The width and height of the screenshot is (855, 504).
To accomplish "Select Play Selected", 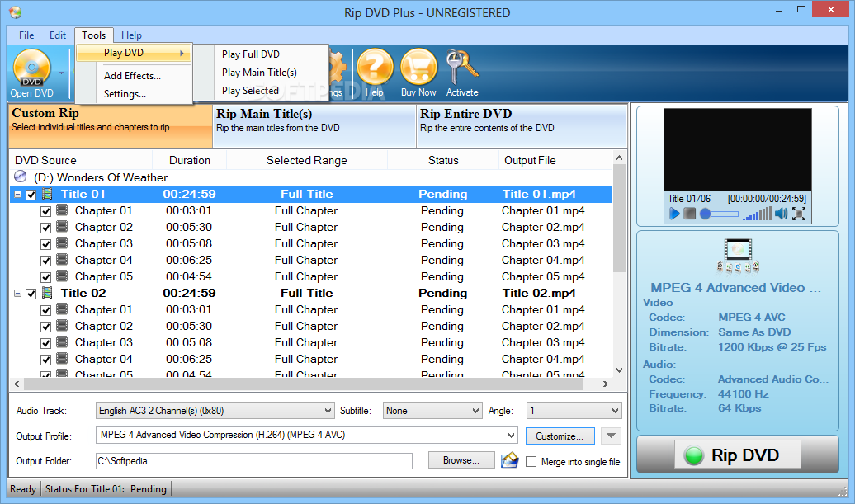I will [250, 91].
